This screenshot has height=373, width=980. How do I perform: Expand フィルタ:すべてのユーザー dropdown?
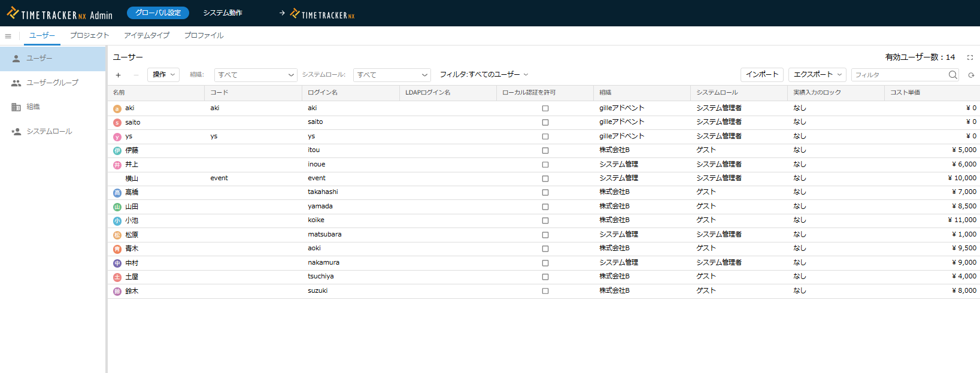(484, 75)
